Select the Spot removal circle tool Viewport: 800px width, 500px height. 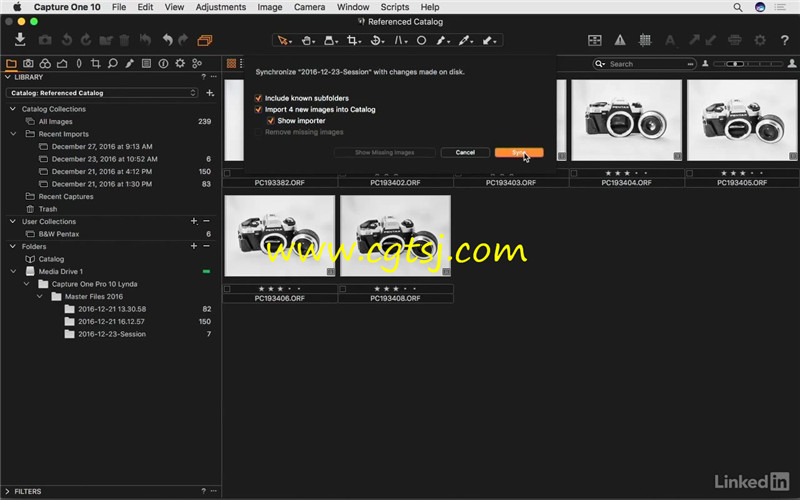point(421,40)
